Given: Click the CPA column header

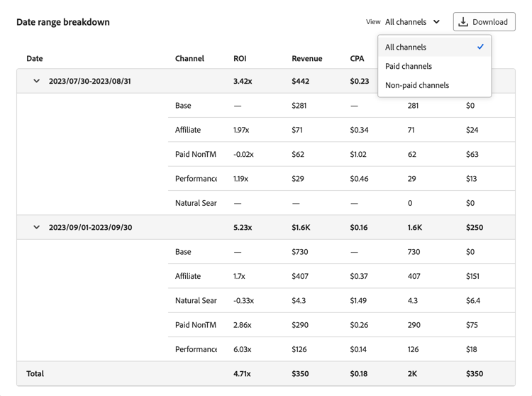Looking at the screenshot, I should click(357, 59).
